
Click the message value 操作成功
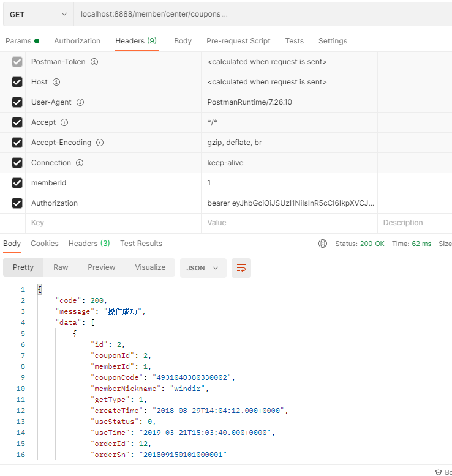click(x=122, y=311)
